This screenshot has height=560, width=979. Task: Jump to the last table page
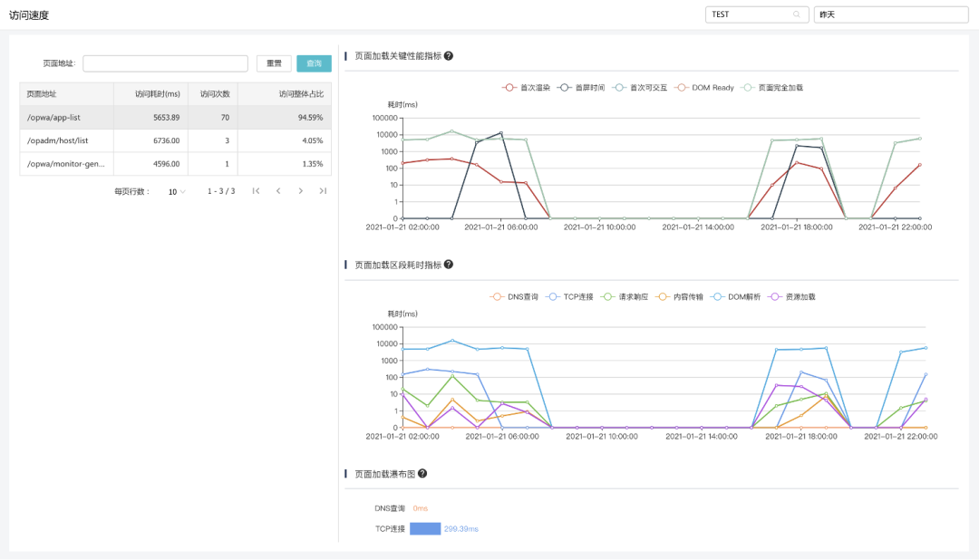pyautogui.click(x=323, y=191)
